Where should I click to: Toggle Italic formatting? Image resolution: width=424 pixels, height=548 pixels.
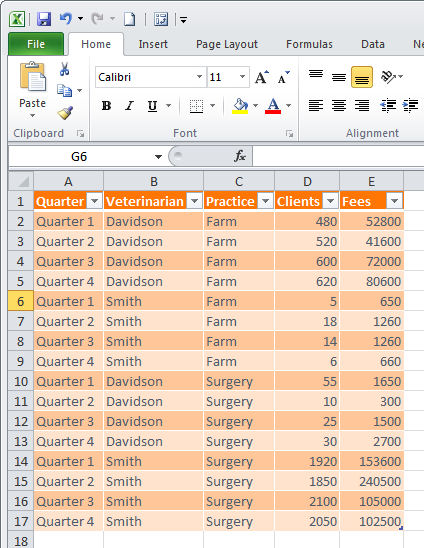(129, 106)
